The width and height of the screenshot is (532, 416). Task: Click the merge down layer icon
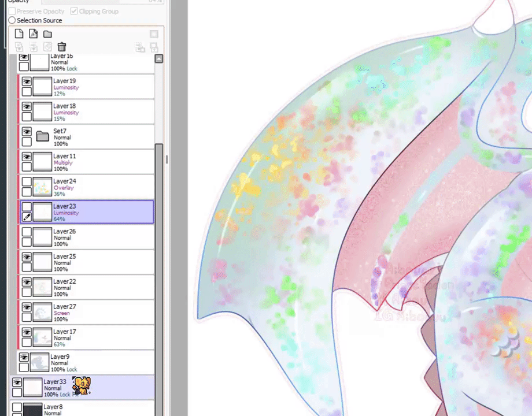click(34, 47)
